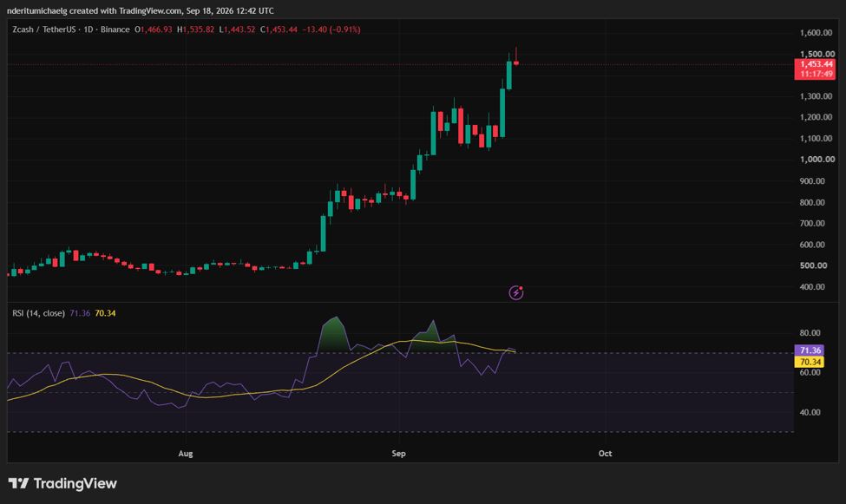Click the 400.00 price axis label
This screenshot has width=846, height=504.
click(x=812, y=286)
